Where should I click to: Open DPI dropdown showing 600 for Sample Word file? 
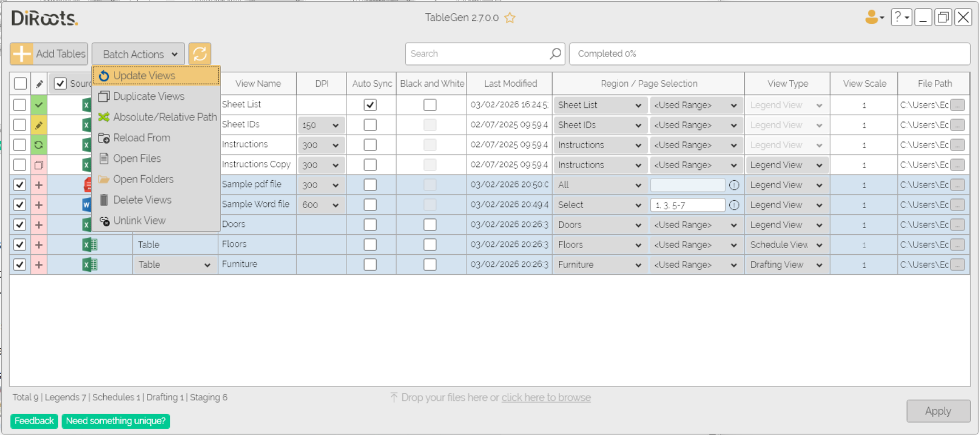(x=321, y=205)
